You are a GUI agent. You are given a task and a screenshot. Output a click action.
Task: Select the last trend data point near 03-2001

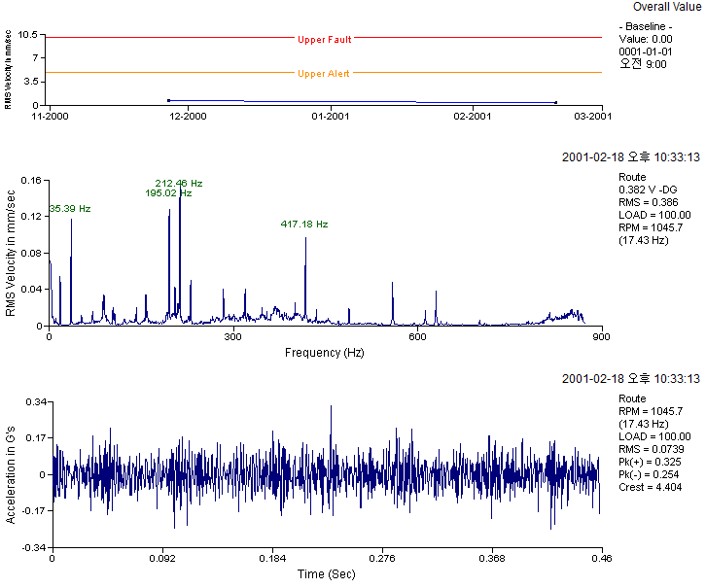pos(555,102)
